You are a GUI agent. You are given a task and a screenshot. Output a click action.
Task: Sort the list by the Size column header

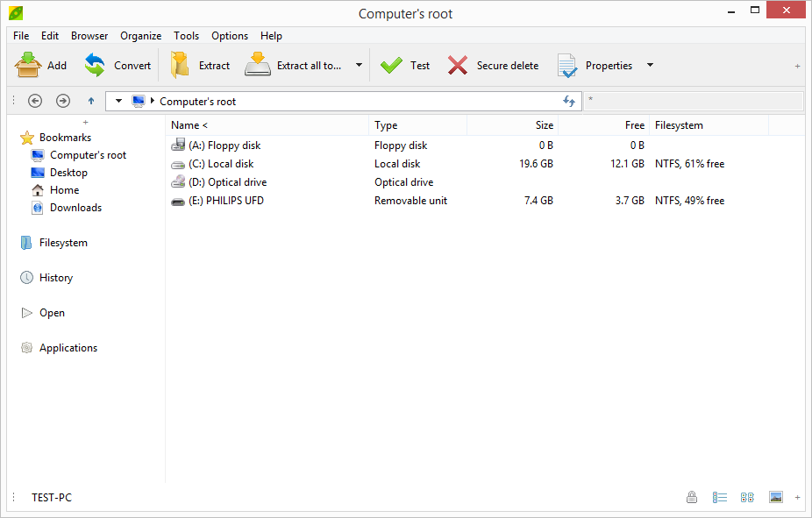pos(512,125)
